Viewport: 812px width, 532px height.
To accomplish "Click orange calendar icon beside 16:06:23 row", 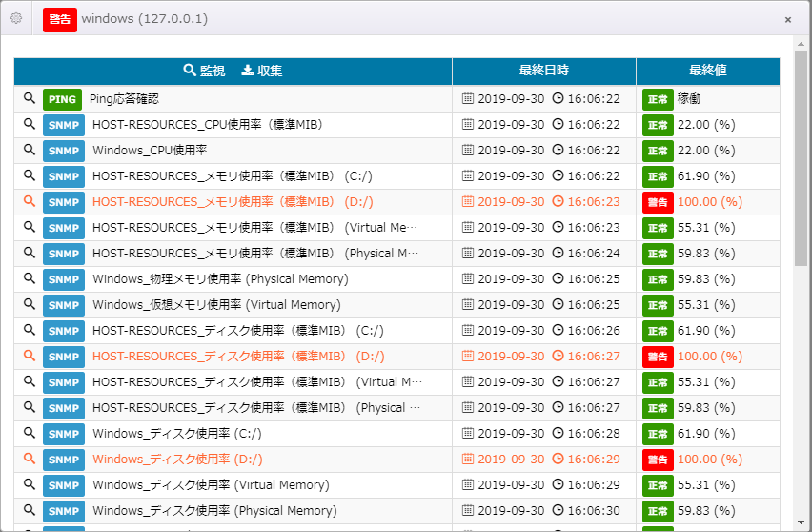I will [468, 201].
